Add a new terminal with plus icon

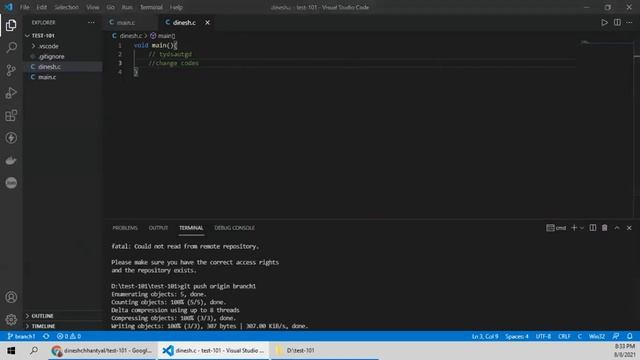[x=574, y=228]
